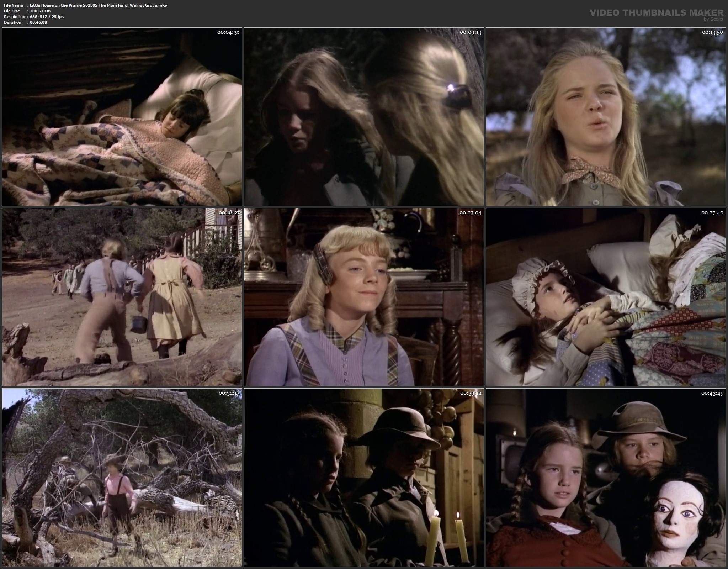Open the 00:32:17 thumbnail with fallen tree
The width and height of the screenshot is (728, 569).
click(122, 478)
